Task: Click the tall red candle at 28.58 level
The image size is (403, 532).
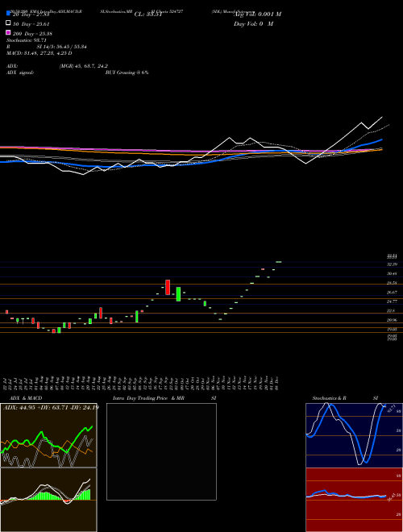Action: pos(168,288)
